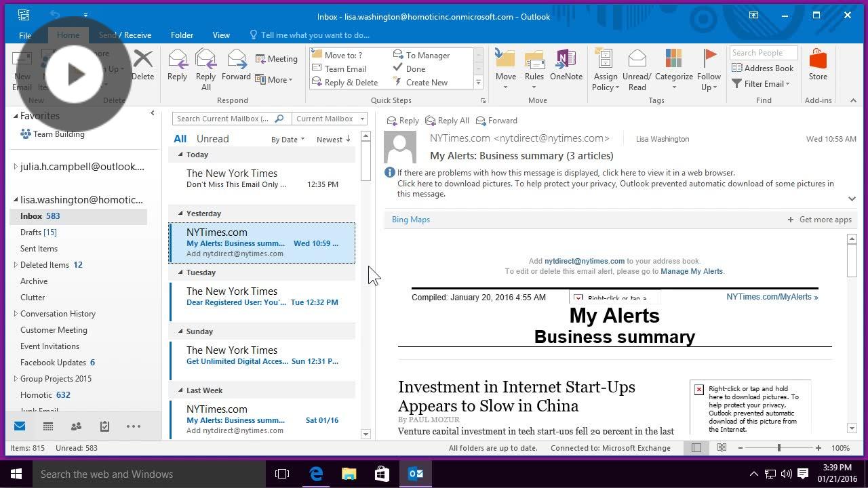Click Forward in the ribbon
Viewport: 868px width, 488px height.
(x=236, y=66)
